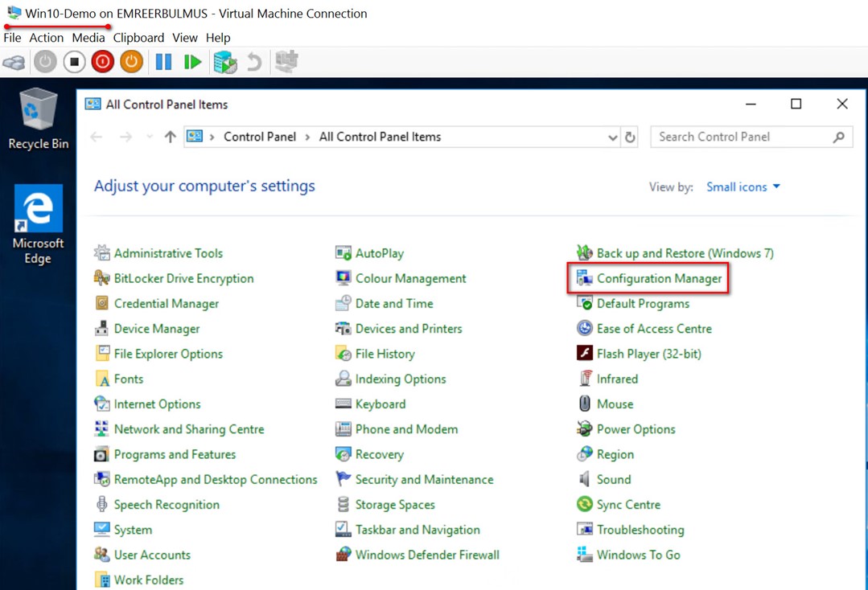Select the Microsoft Edge desktop shortcut
Viewport: 868px width, 590px height.
click(38, 224)
